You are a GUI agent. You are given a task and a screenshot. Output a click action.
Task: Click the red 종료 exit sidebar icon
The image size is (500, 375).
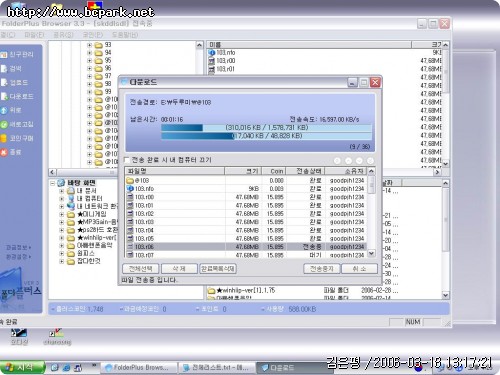point(4,152)
